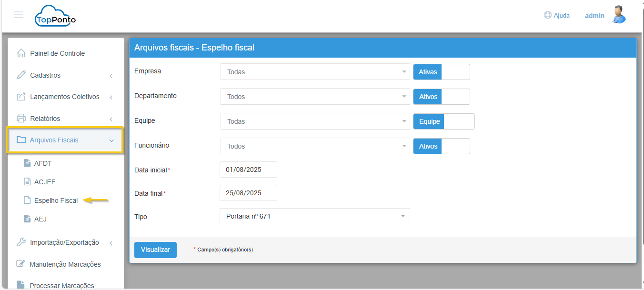Open the AFDT submenu item
Image resolution: width=644 pixels, height=290 pixels.
coord(43,163)
